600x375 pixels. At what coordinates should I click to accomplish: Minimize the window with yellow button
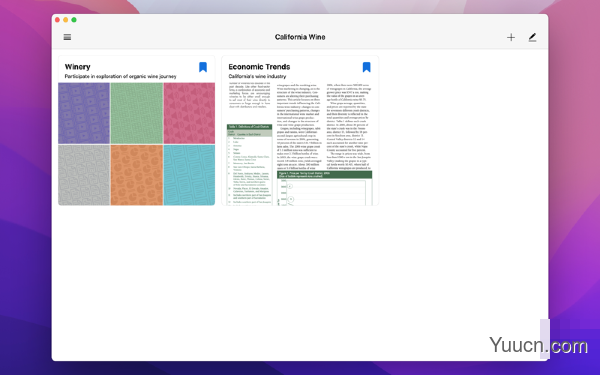coord(66,20)
